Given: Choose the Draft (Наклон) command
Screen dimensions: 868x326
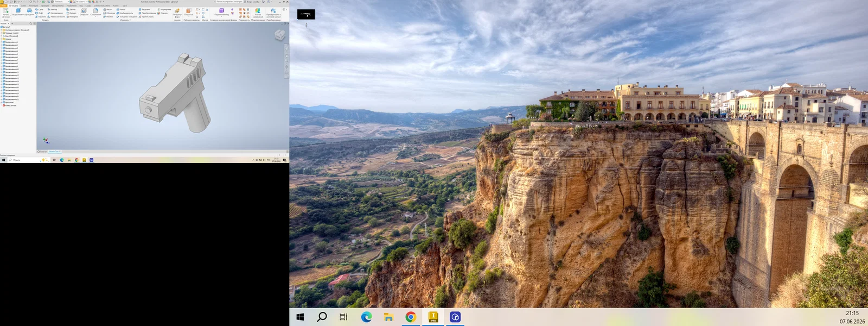Looking at the screenshot, I should pos(108,17).
